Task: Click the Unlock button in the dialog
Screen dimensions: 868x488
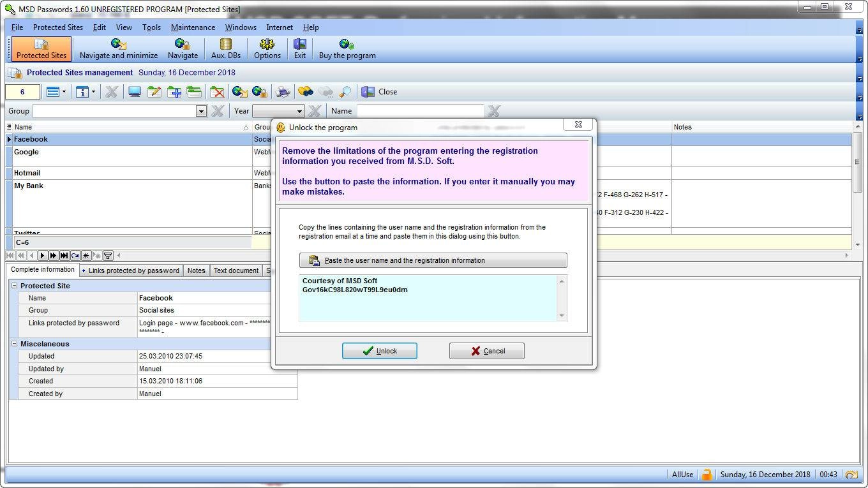Action: click(x=380, y=351)
